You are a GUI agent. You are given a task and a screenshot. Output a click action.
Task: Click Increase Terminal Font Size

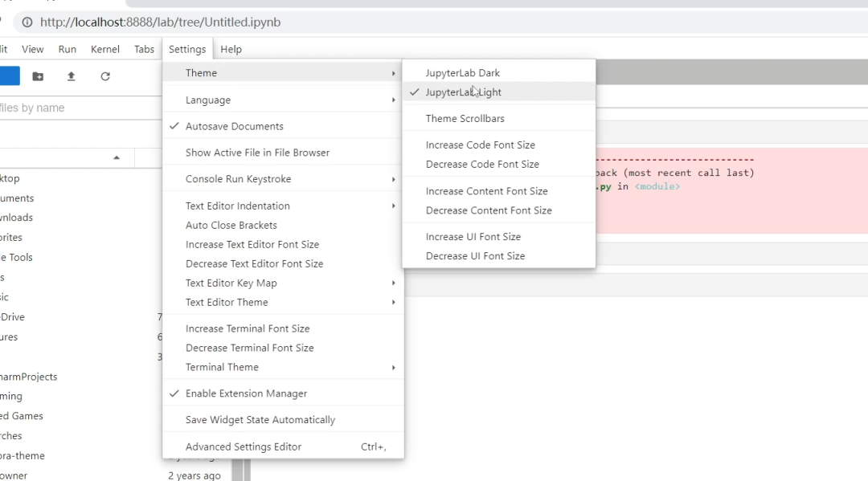coord(283,328)
